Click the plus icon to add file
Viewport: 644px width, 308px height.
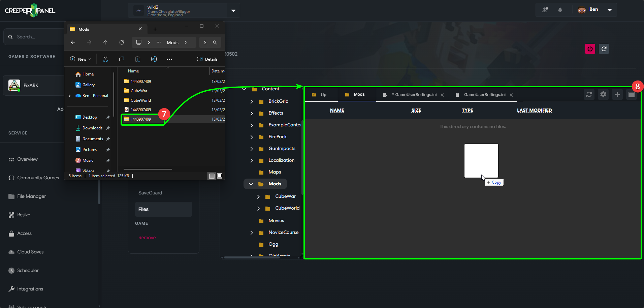coord(617,95)
